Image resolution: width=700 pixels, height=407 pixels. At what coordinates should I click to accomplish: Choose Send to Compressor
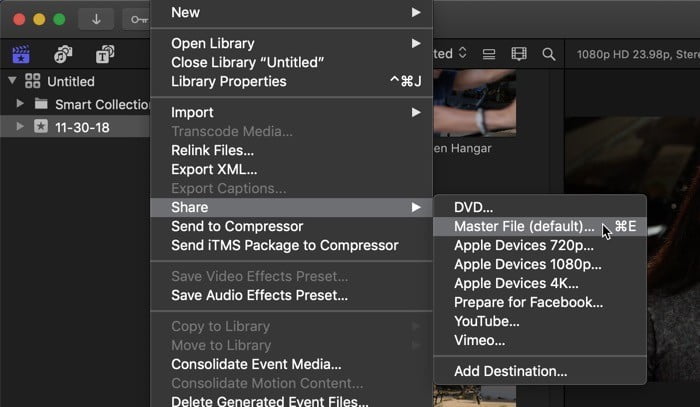click(x=292, y=226)
